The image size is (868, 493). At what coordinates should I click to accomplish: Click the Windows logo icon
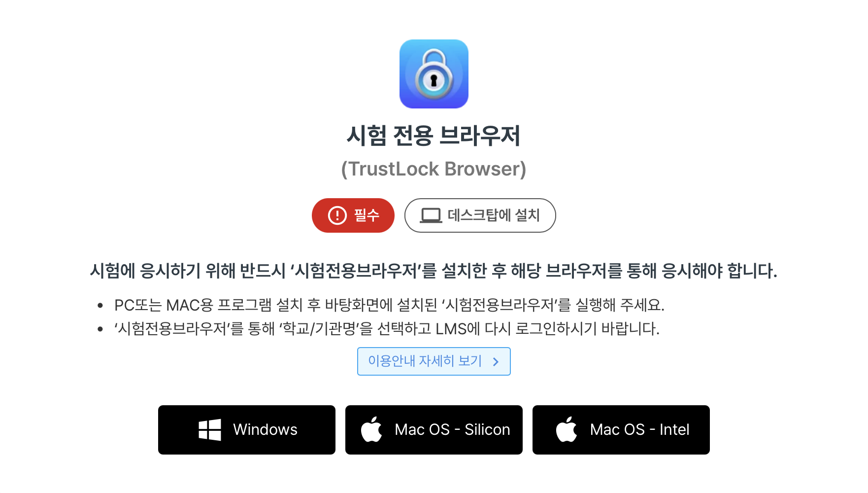coord(210,430)
